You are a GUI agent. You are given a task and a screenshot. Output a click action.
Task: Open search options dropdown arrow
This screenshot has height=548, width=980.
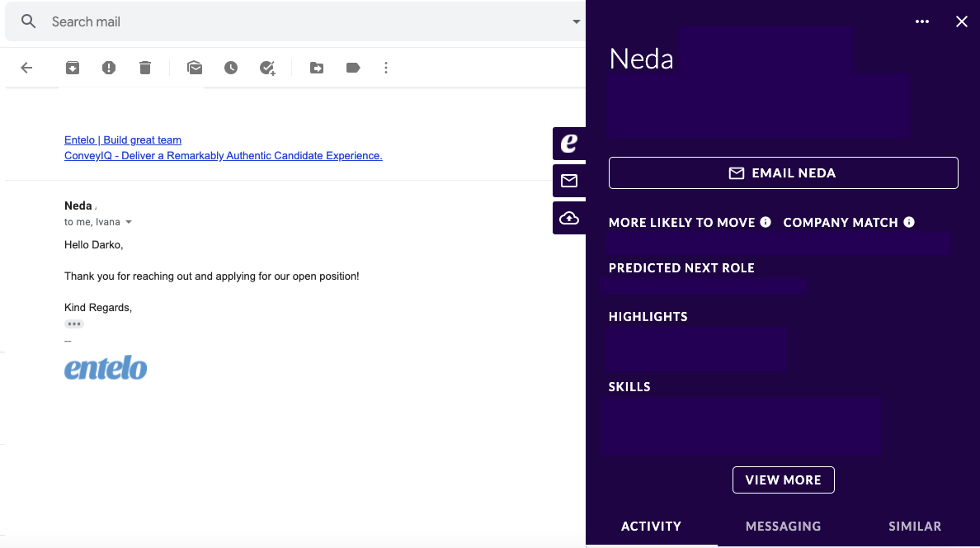tap(576, 21)
